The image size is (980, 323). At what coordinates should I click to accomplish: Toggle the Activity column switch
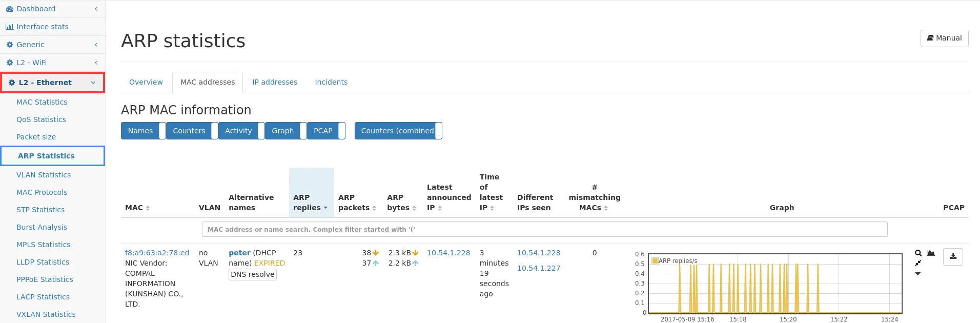tap(261, 131)
